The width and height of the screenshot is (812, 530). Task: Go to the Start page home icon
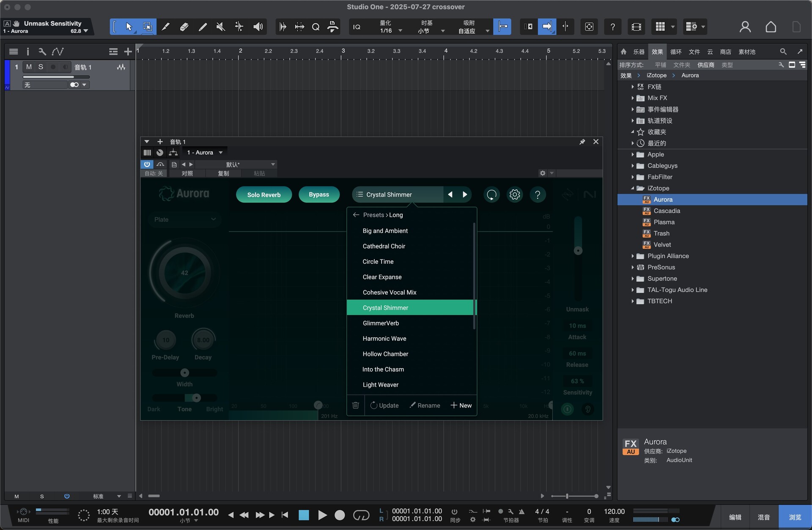click(x=771, y=27)
